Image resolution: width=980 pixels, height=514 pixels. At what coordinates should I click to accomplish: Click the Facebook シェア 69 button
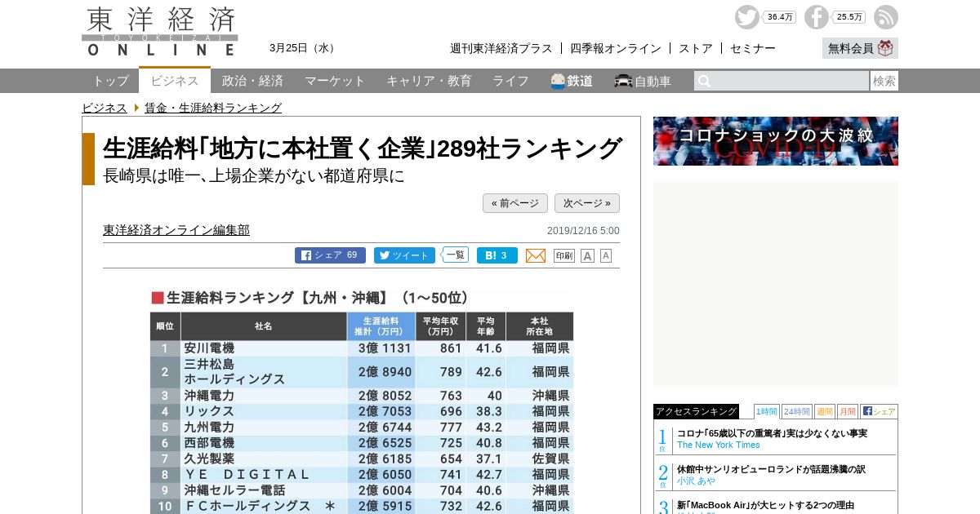pyautogui.click(x=330, y=255)
